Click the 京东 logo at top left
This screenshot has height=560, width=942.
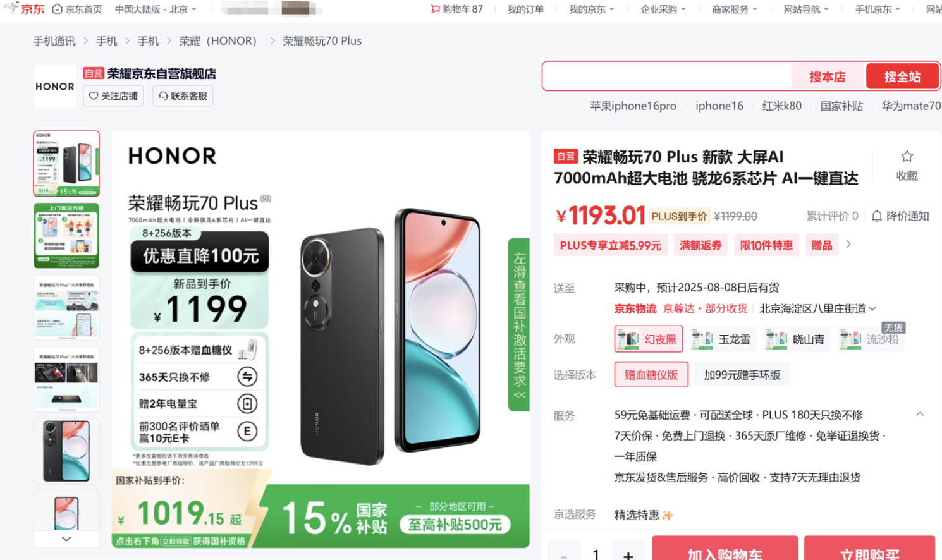[x=24, y=9]
